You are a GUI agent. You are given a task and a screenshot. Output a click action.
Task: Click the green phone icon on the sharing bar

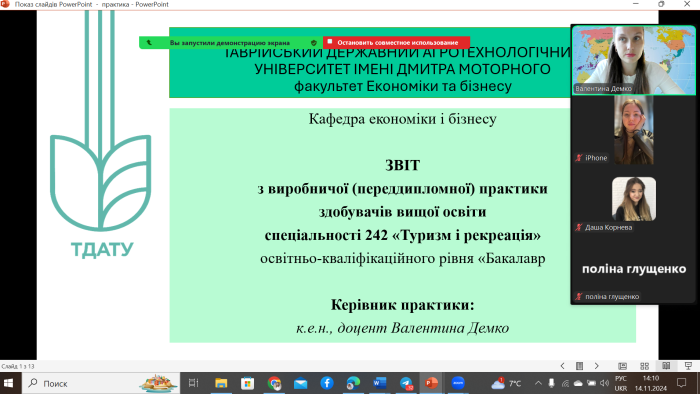click(149, 43)
